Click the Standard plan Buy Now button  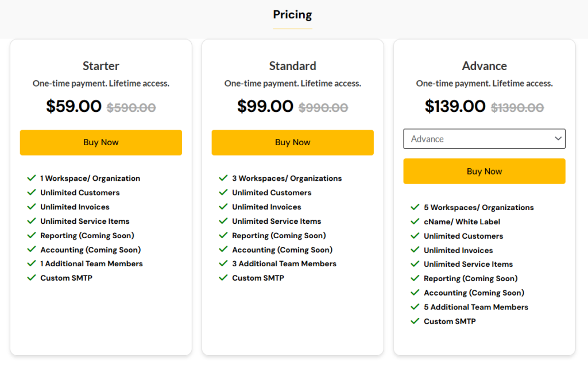click(x=292, y=142)
